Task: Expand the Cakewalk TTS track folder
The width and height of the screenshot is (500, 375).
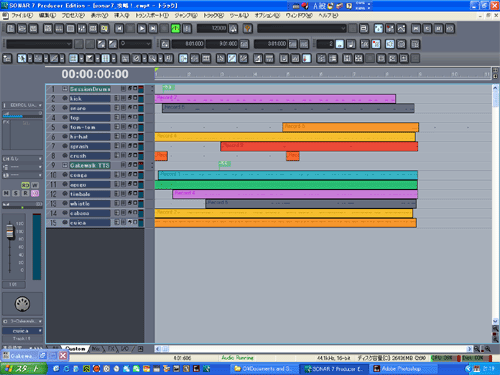Action: [x=65, y=165]
